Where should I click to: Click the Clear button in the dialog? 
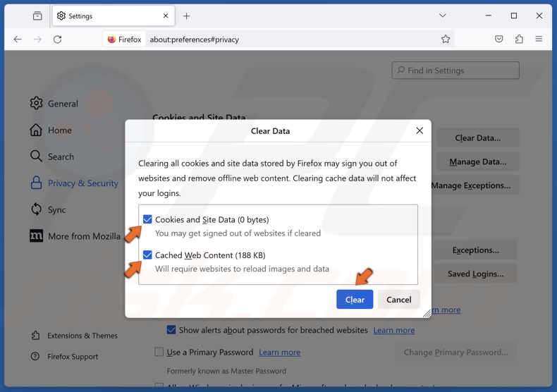coord(355,300)
